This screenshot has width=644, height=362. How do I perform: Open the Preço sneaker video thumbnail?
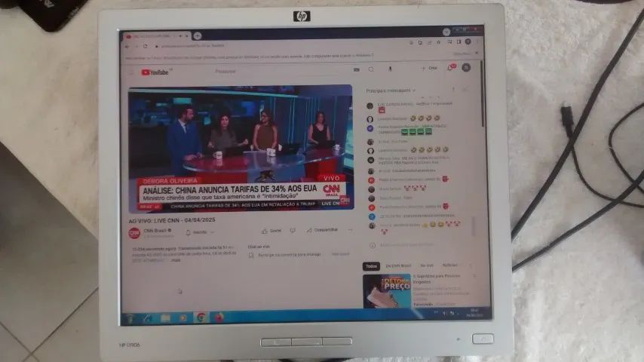point(387,291)
